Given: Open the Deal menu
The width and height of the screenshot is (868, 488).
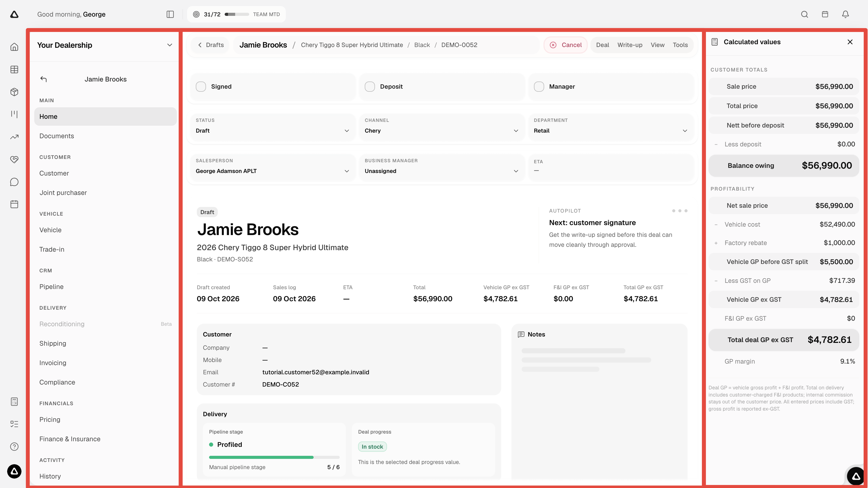Looking at the screenshot, I should pos(602,45).
